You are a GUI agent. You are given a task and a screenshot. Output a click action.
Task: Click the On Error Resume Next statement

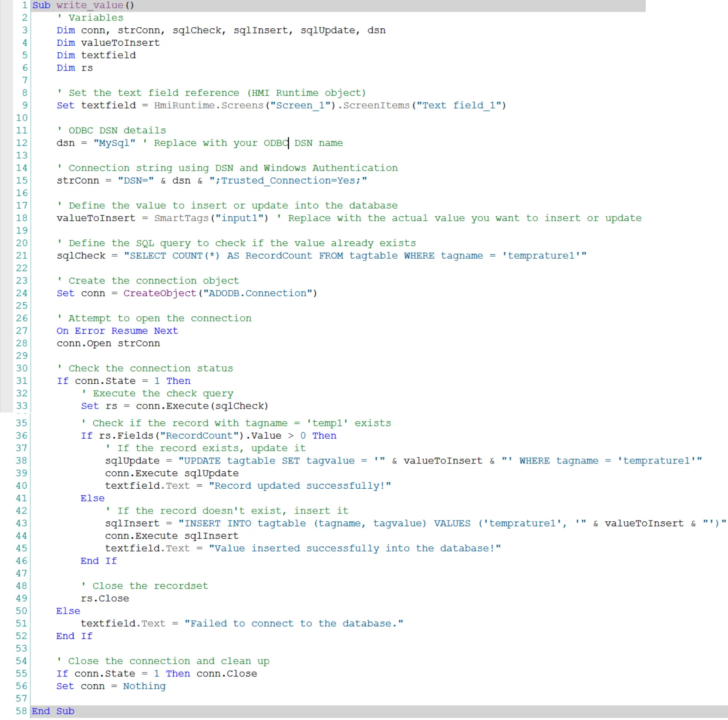coord(117,331)
